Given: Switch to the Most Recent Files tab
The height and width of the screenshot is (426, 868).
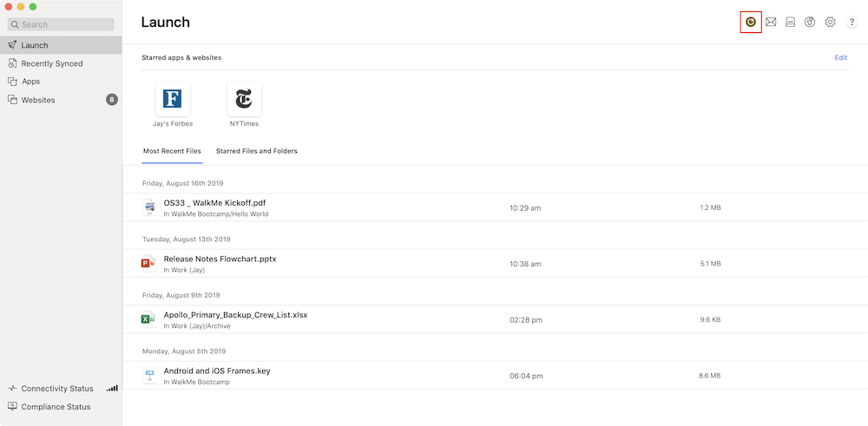Looking at the screenshot, I should pos(172,151).
